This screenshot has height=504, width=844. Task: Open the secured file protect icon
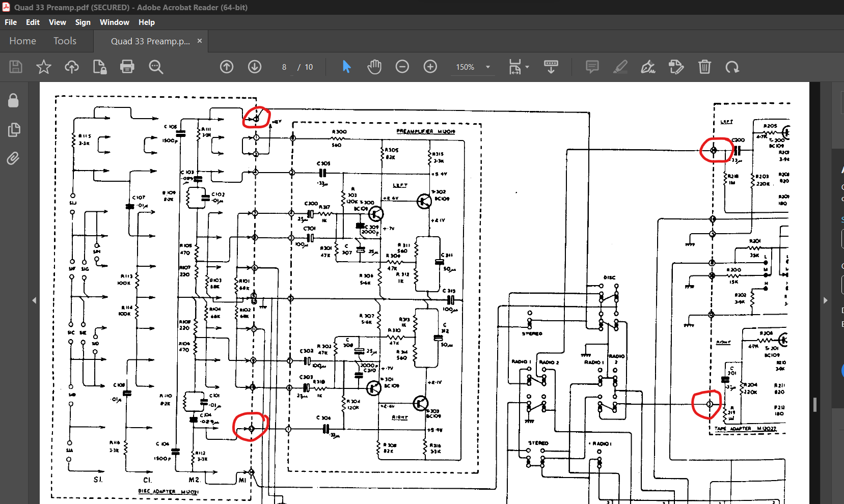click(x=100, y=67)
